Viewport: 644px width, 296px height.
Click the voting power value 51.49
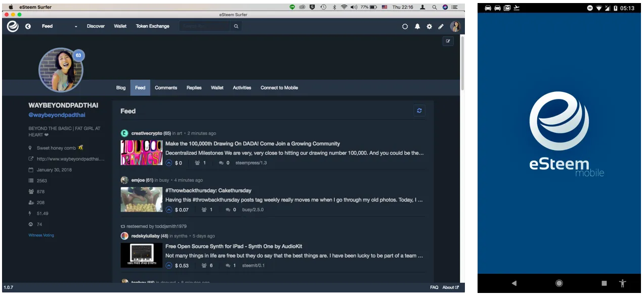point(42,213)
